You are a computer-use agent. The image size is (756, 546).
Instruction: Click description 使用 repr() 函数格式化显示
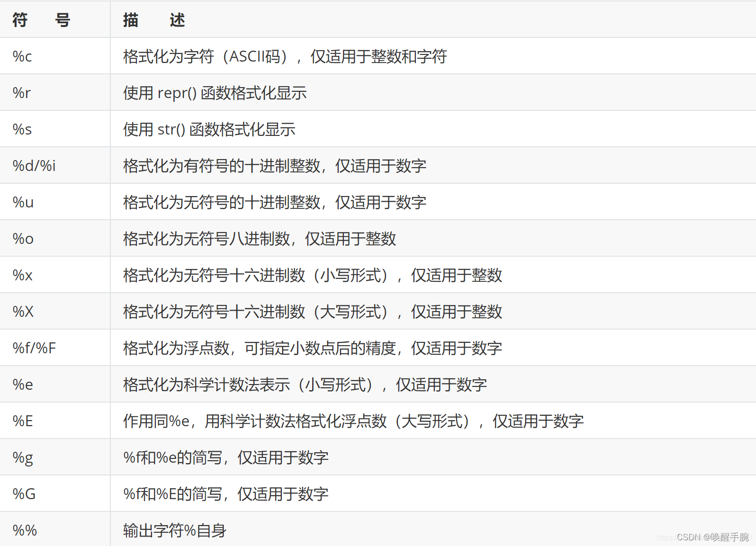(215, 93)
